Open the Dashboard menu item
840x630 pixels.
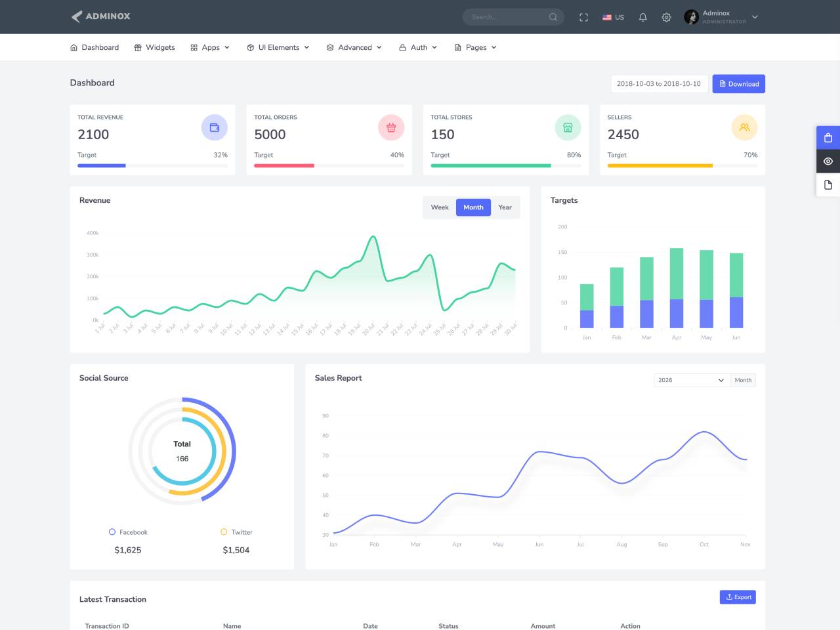(94, 47)
